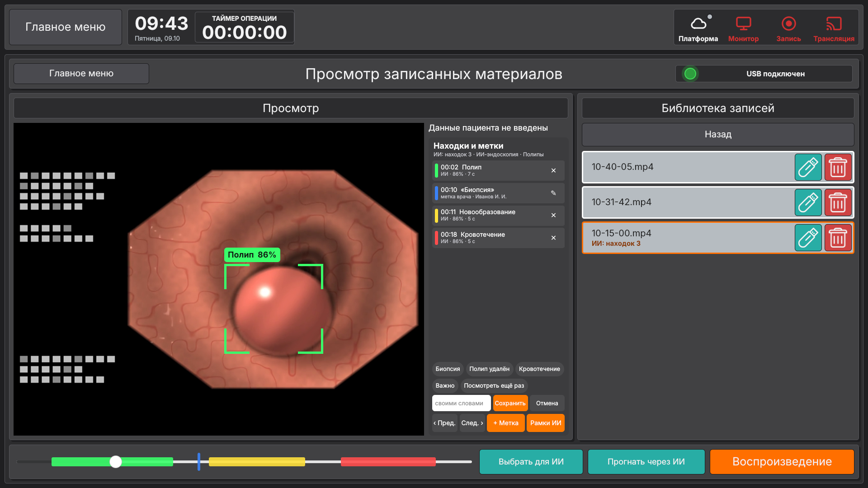Remove the 00:02 Полип finding

coord(553,170)
